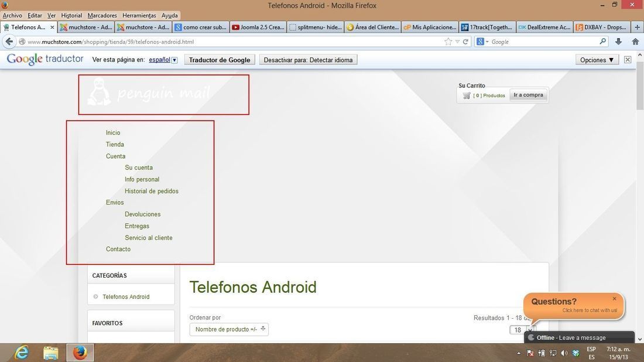Open the network tray icon
The width and height of the screenshot is (644, 362).
pos(553,353)
